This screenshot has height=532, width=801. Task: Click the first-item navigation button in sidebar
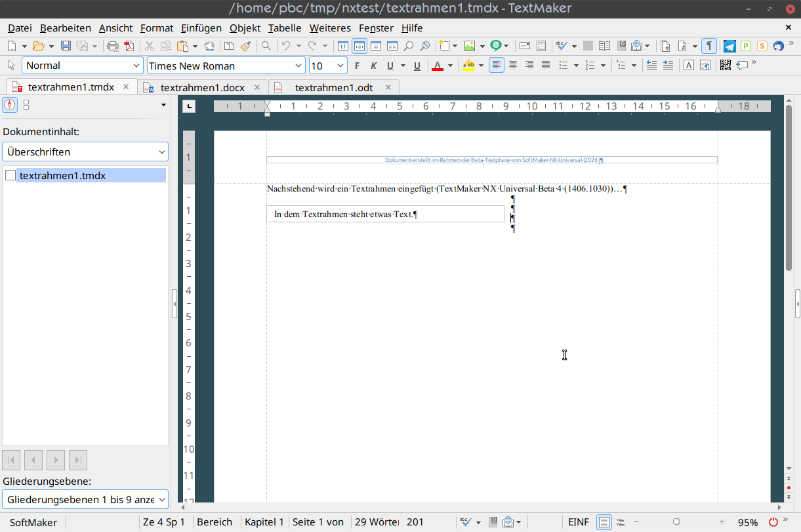11,460
